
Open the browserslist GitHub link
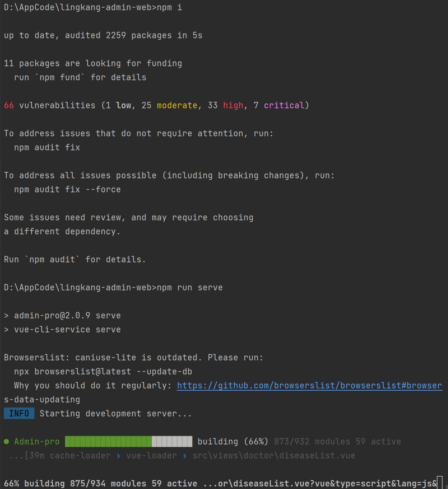tap(309, 386)
